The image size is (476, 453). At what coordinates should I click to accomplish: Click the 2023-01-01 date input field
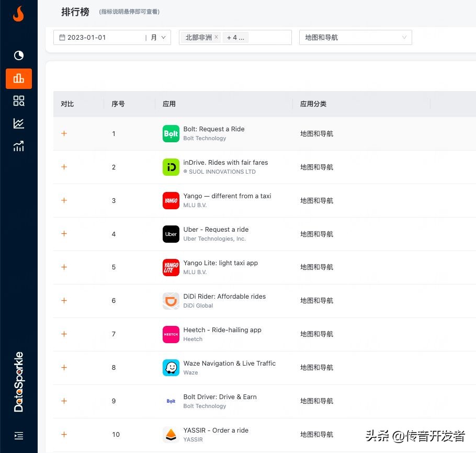pos(99,38)
